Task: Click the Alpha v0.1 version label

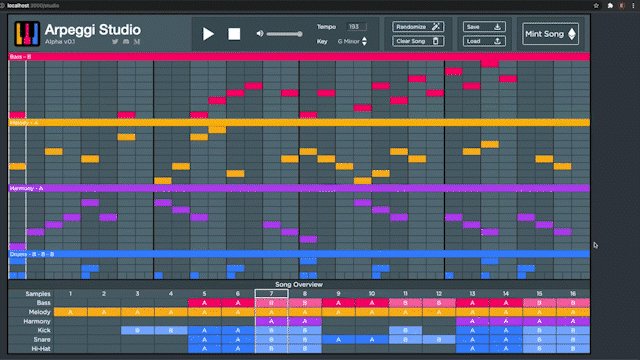Action: point(60,42)
